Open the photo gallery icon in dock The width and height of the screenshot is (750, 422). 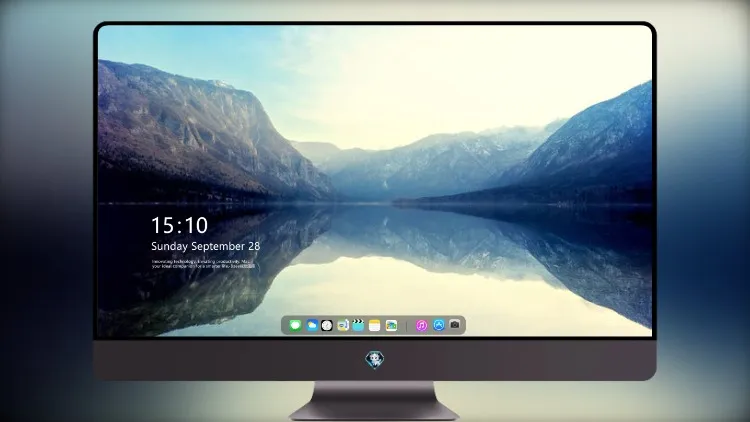[x=391, y=325]
